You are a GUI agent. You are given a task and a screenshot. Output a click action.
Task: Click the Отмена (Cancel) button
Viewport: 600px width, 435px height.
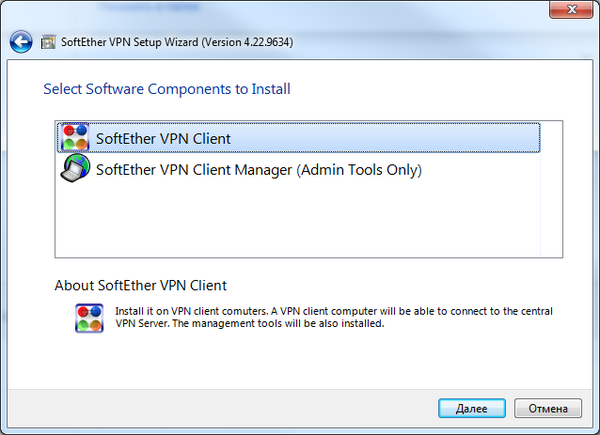click(x=548, y=408)
